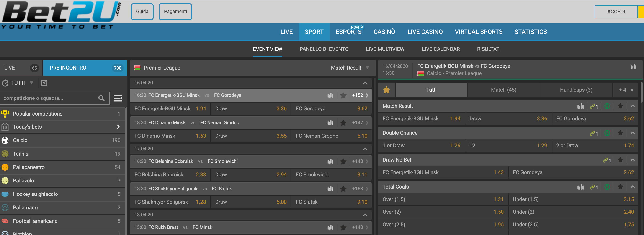This screenshot has height=235, width=644.
Task: Click the timer icon next to TUTTI
Action: 5,83
